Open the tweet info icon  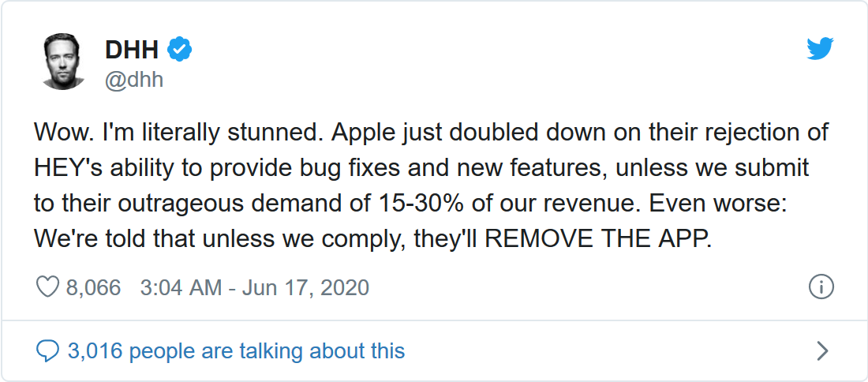click(821, 286)
